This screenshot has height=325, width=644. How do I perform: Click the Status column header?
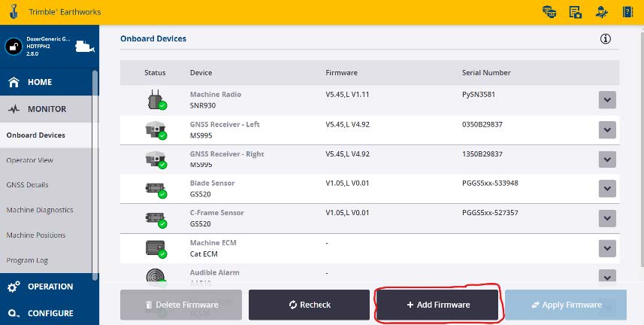coord(155,73)
